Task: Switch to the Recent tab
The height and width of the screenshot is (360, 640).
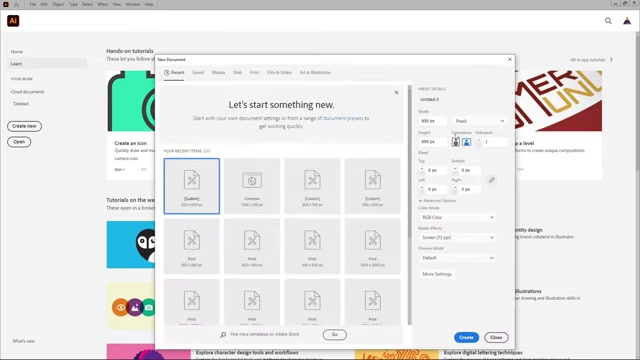Action: point(174,73)
